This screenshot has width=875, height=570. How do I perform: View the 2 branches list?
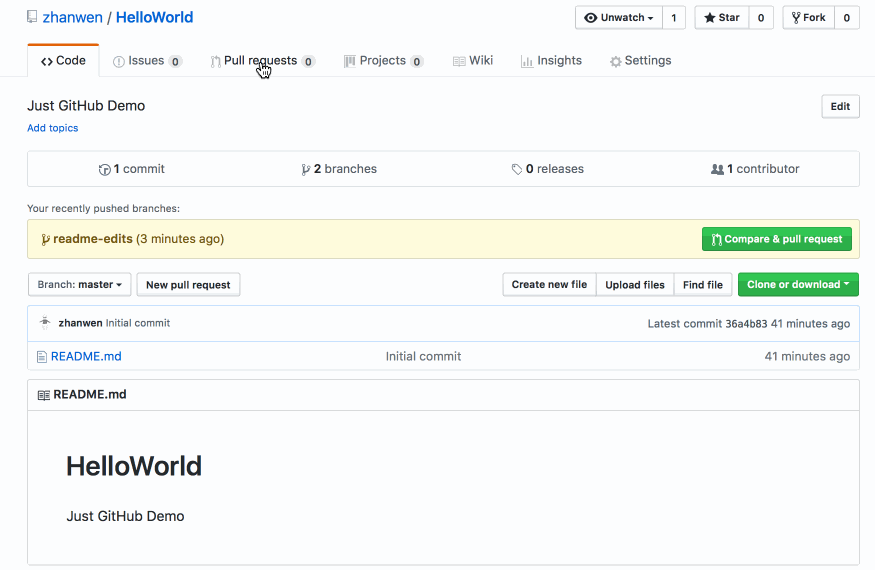pos(339,169)
